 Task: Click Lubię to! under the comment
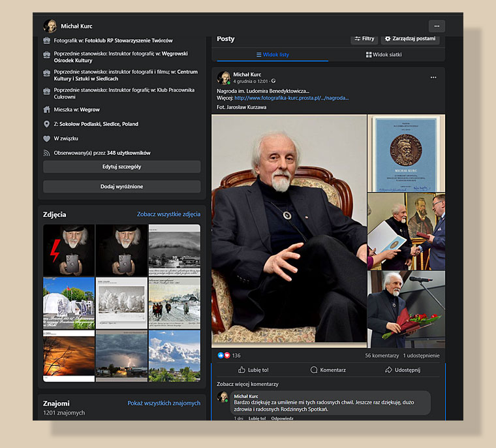coord(257,418)
